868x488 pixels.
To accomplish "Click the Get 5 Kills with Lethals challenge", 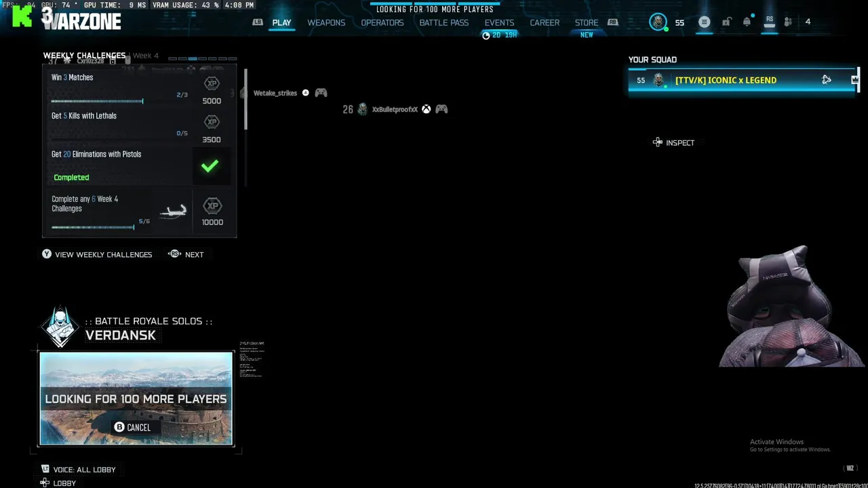I will pyautogui.click(x=139, y=127).
